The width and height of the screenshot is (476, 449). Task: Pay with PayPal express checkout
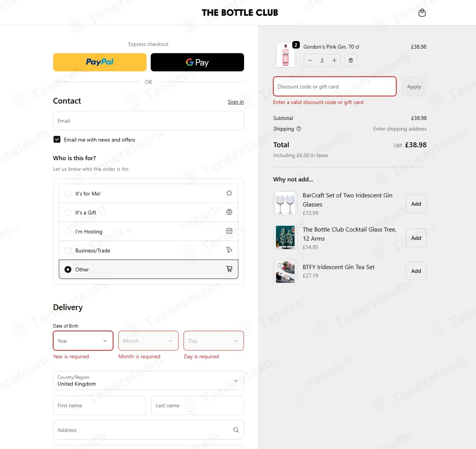pos(100,62)
